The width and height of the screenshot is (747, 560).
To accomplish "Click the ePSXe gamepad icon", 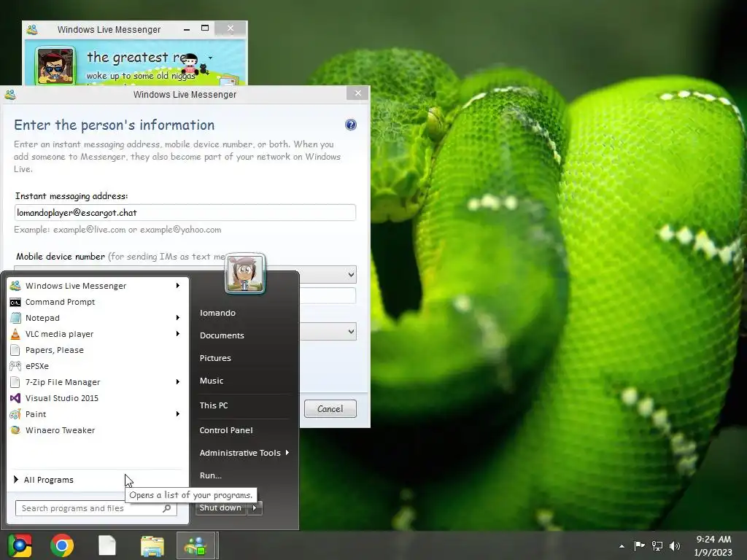I will pyautogui.click(x=15, y=366).
